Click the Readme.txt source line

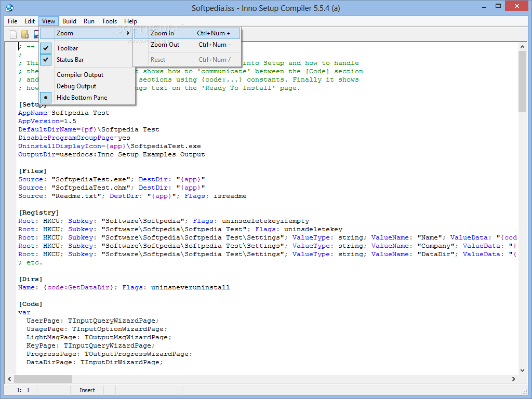point(132,196)
